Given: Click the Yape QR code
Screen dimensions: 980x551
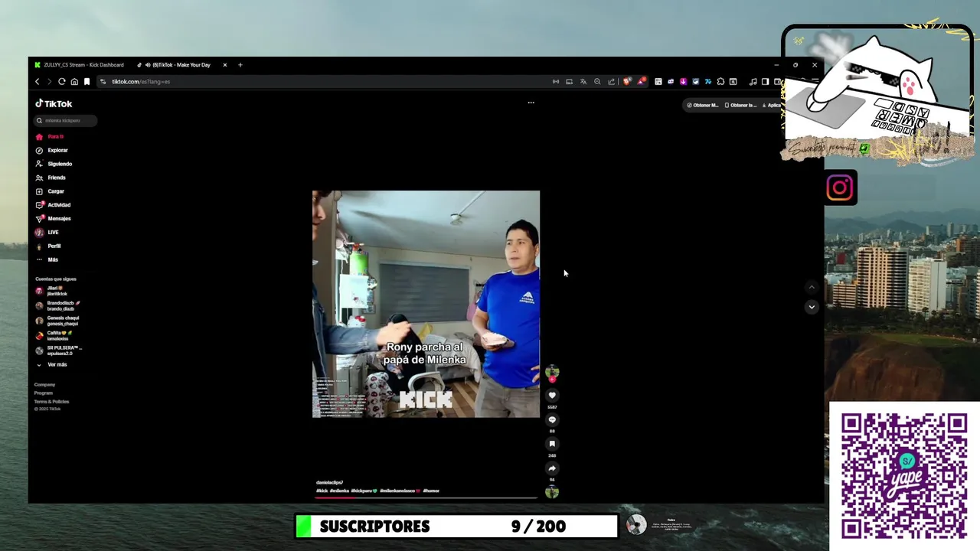Looking at the screenshot, I should click(x=904, y=476).
